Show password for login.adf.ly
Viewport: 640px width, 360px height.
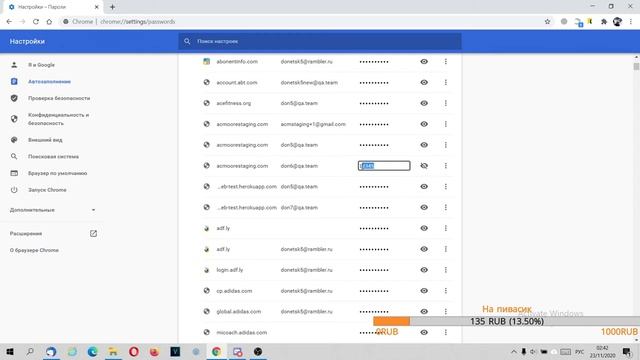coord(424,270)
